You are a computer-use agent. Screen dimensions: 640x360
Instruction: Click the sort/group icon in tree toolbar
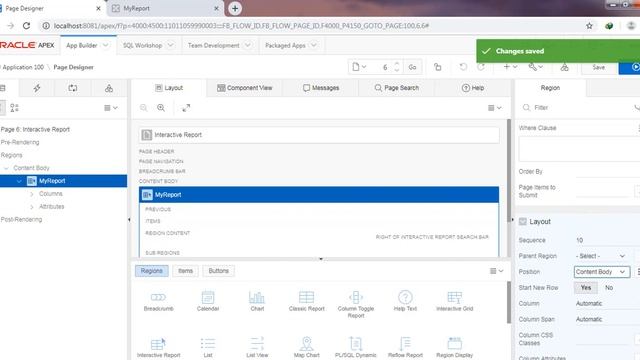(14, 108)
